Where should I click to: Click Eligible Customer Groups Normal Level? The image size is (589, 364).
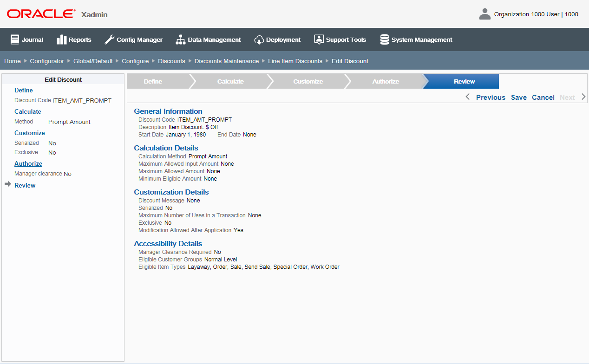point(221,259)
